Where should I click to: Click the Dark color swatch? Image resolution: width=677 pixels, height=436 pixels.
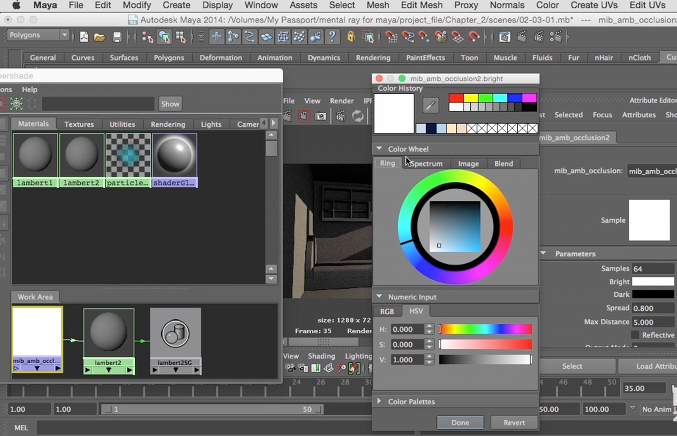pos(652,294)
